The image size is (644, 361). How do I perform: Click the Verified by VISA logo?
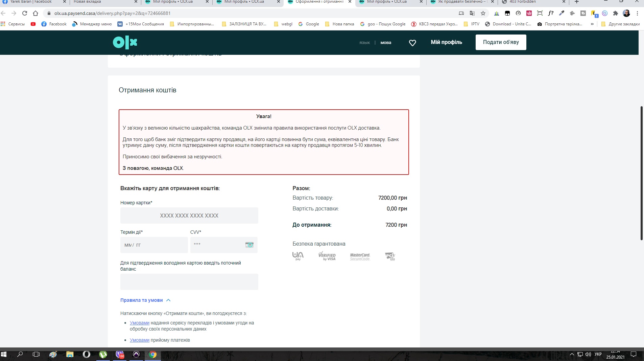click(327, 256)
